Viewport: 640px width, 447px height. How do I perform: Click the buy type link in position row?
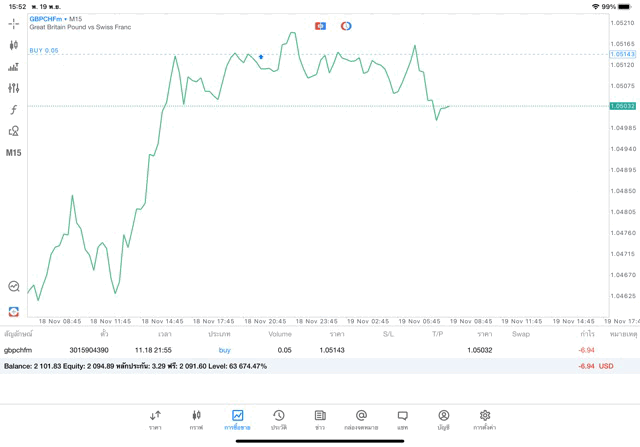pyautogui.click(x=224, y=350)
